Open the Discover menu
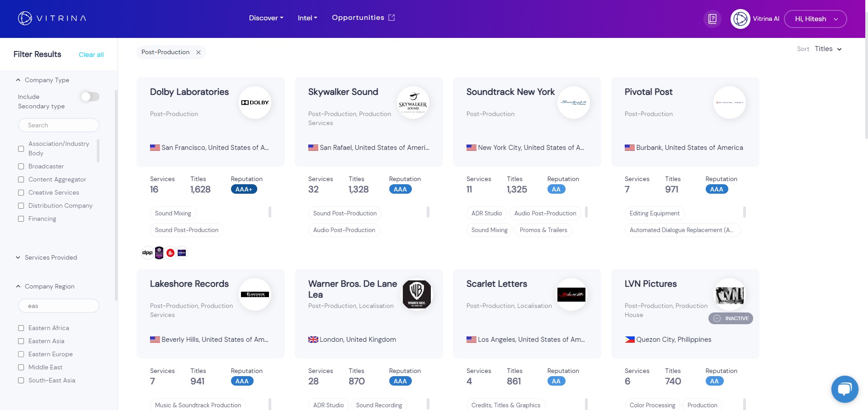This screenshot has height=410, width=868. coord(266,18)
